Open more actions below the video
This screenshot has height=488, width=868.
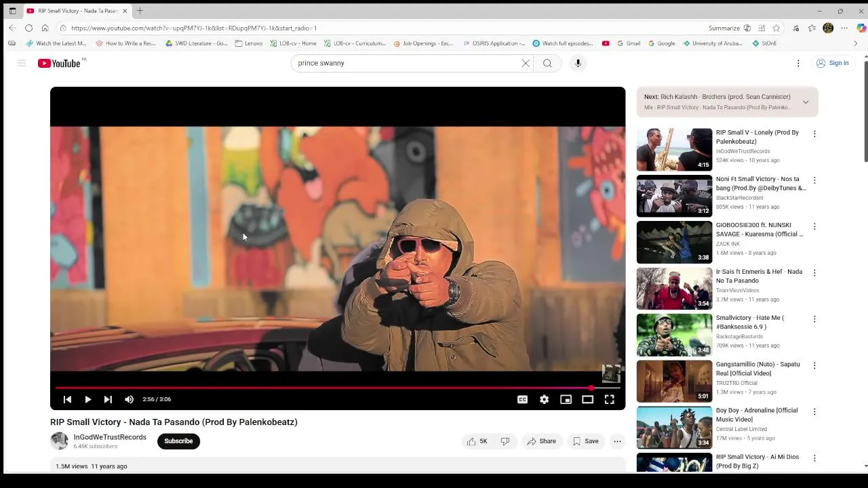[617, 441]
